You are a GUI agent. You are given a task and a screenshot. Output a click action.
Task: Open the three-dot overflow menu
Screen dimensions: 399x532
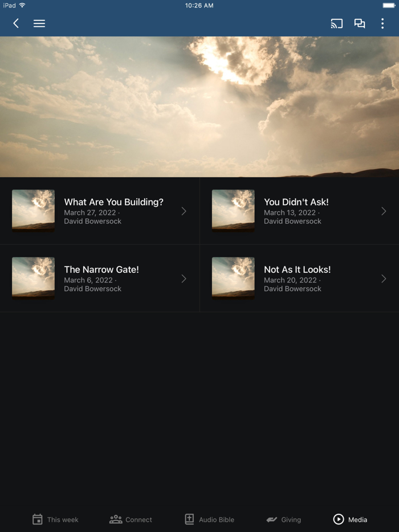[382, 23]
